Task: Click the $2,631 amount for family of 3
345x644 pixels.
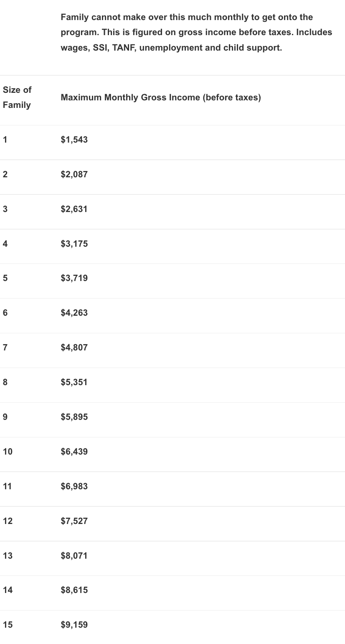Action: click(74, 209)
